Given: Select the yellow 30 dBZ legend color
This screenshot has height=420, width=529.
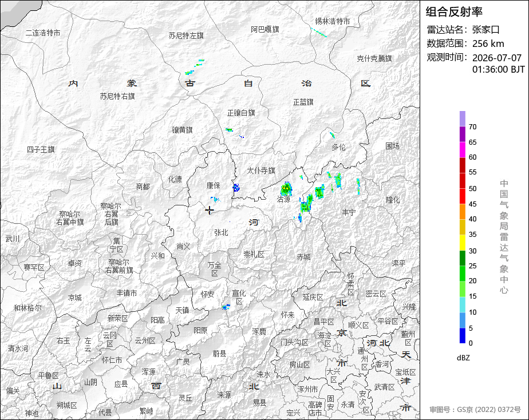Looking at the screenshot, I should (462, 243).
